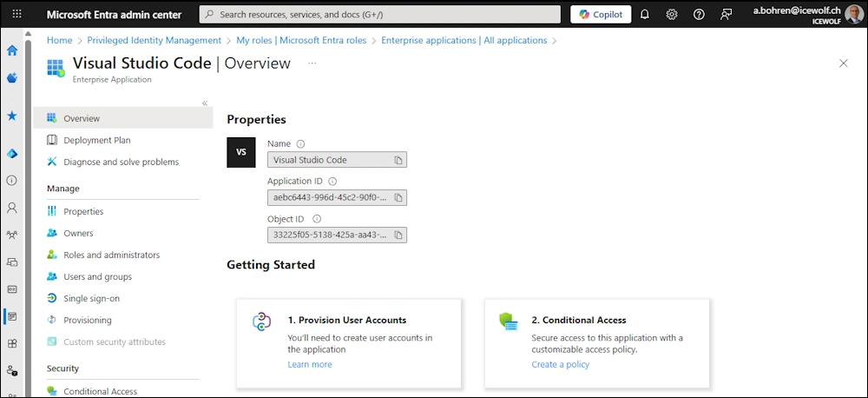Click the Help question mark icon
This screenshot has width=868, height=398.
tap(699, 15)
